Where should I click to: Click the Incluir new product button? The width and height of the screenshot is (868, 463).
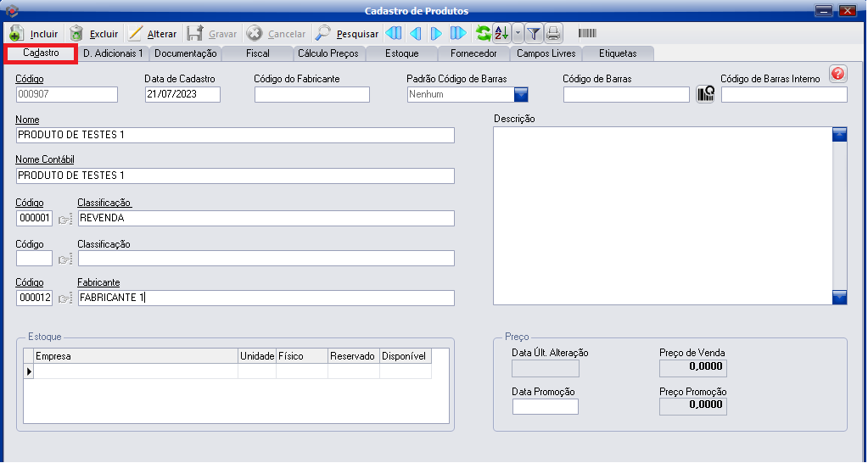coord(34,34)
